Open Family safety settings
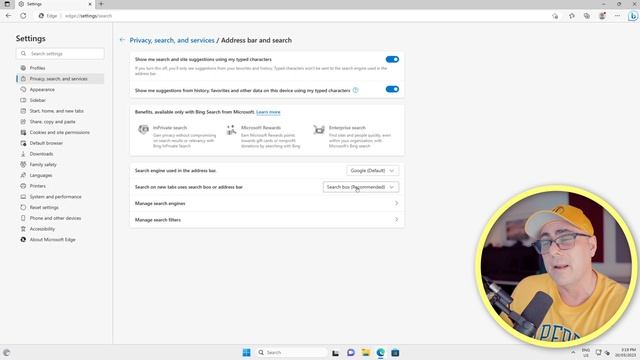 (x=60, y=164)
